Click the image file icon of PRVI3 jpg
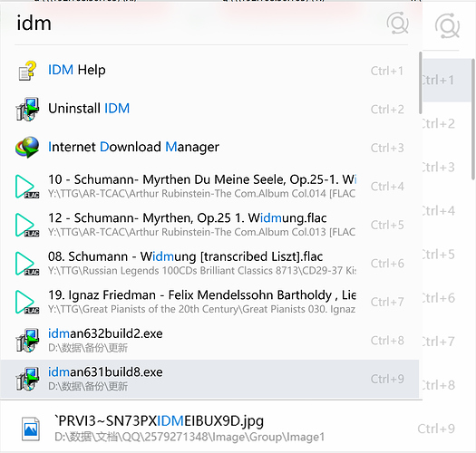This screenshot has width=476, height=453. pos(31,429)
